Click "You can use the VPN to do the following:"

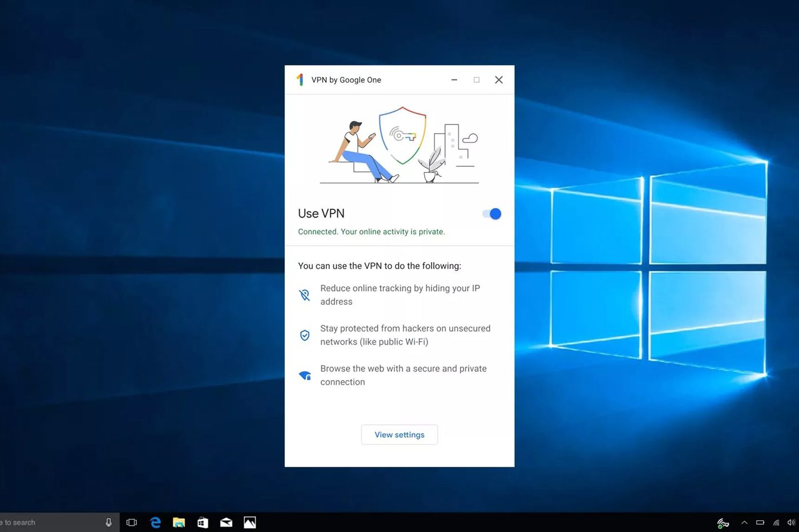(380, 266)
